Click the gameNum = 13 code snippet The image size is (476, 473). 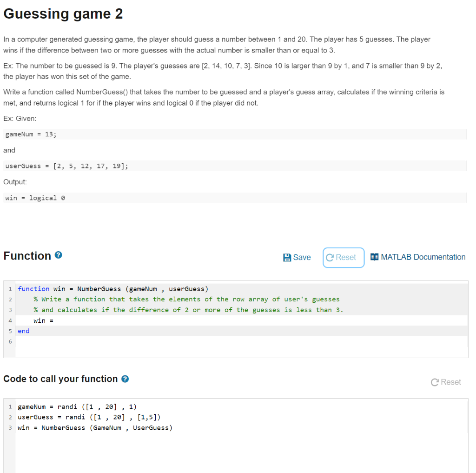(28, 134)
